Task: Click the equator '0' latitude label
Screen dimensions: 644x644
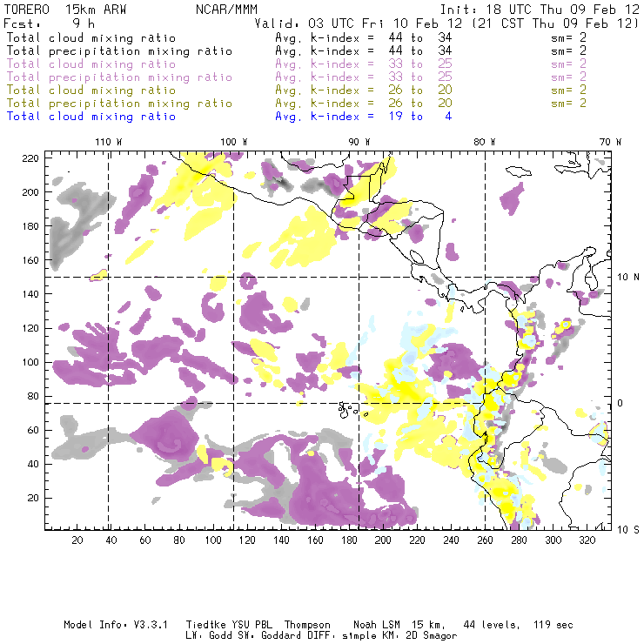Action: (621, 403)
